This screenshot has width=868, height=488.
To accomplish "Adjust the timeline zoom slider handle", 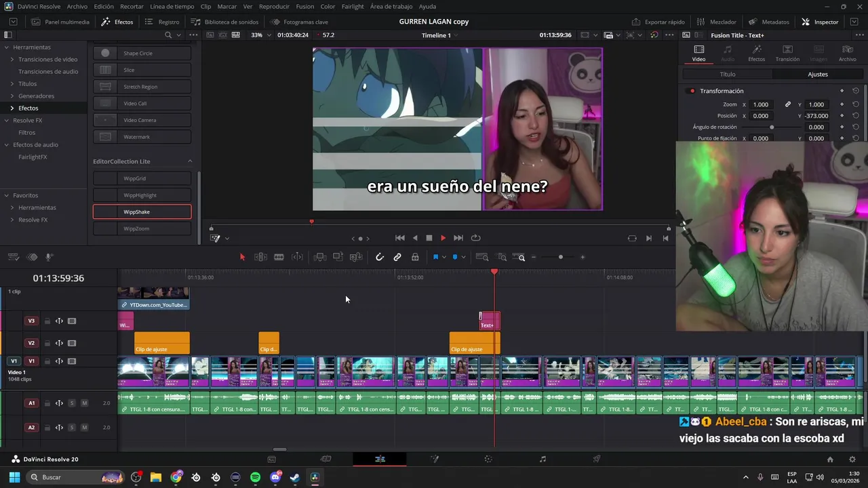I will pyautogui.click(x=560, y=257).
